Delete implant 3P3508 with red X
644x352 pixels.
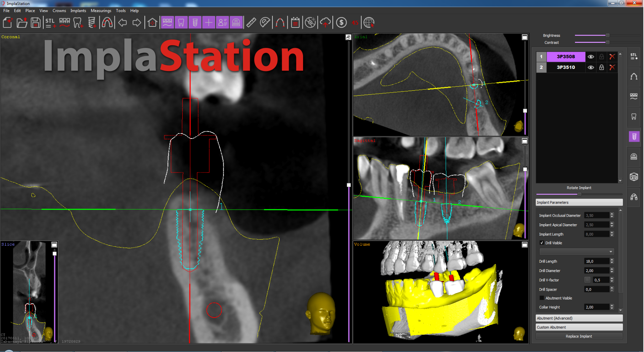tap(612, 56)
